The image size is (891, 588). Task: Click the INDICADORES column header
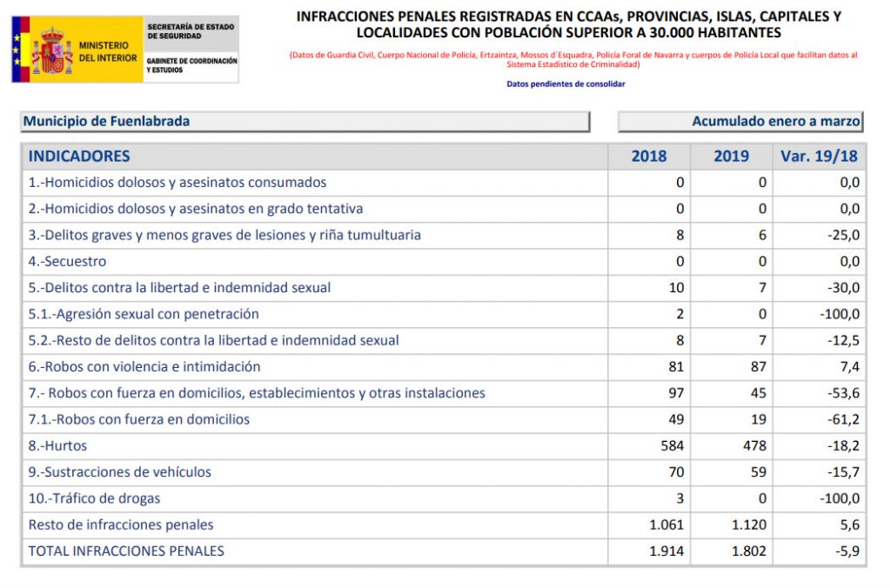(79, 157)
